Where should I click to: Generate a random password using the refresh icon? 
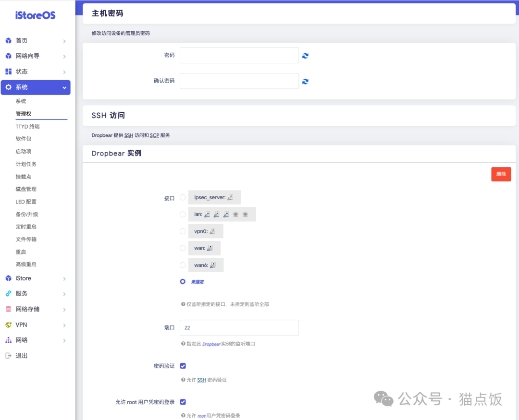[x=305, y=55]
